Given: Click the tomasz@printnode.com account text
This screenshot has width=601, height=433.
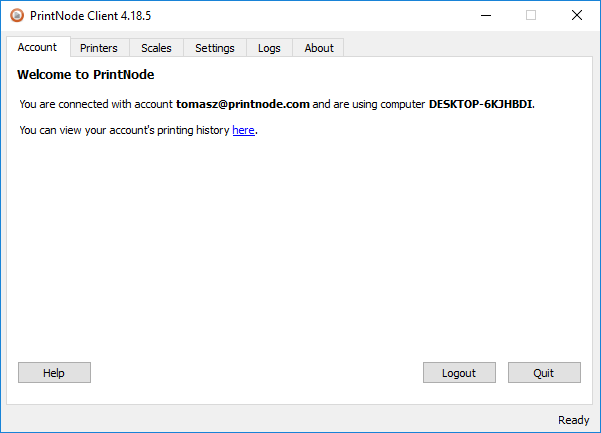Looking at the screenshot, I should (x=243, y=104).
